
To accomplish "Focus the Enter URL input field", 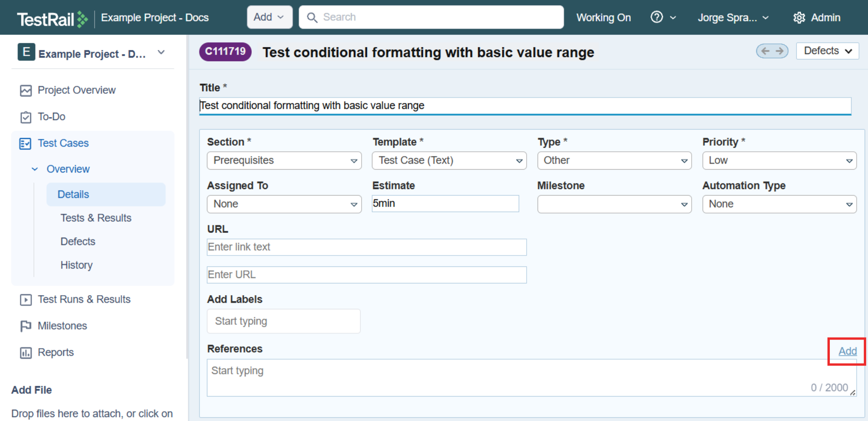I will pos(366,275).
